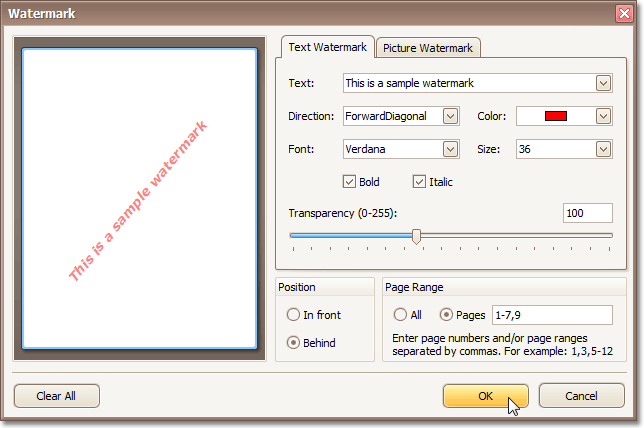This screenshot has width=644, height=428.
Task: Select the Pages radio button
Action: 447,315
